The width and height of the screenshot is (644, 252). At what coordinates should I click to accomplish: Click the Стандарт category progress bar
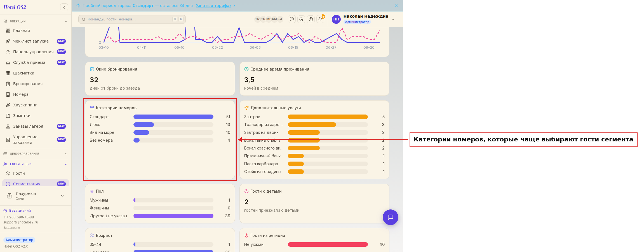coord(173,117)
